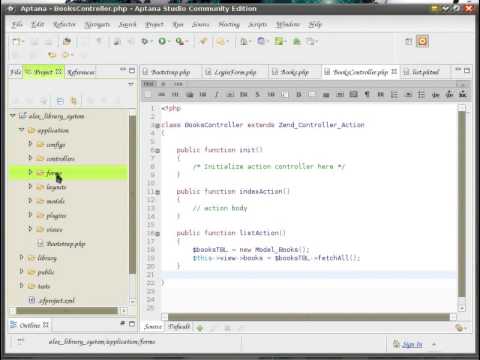Expand the controllers folder
480x360 pixels.
pos(30,158)
